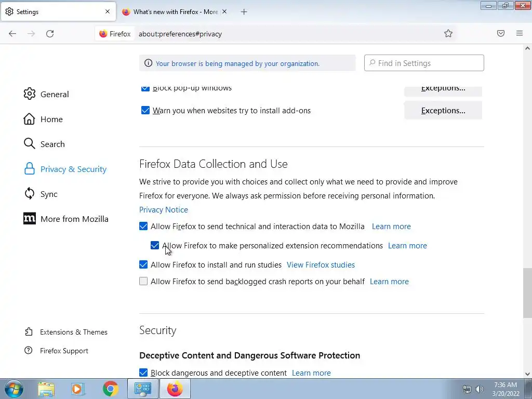Screen dimensions: 532x399
Task: Click the Search magnifier icon in sidebar
Action: coord(30,144)
